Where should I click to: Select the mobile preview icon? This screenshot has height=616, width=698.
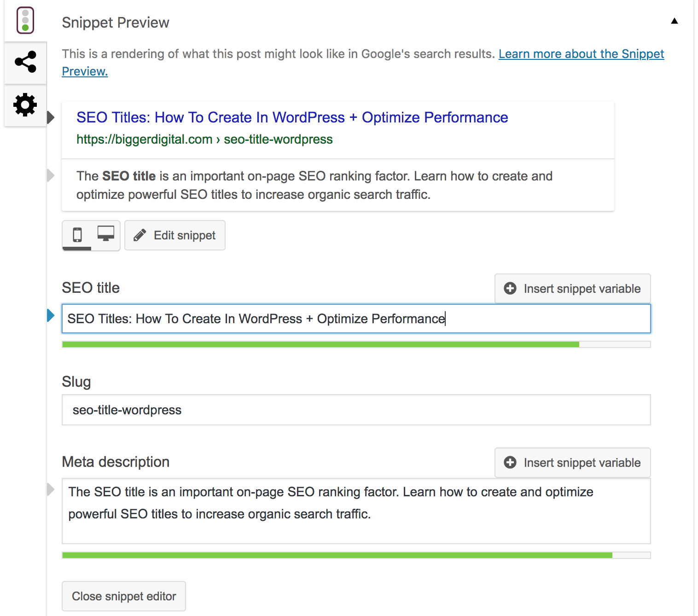[77, 235]
